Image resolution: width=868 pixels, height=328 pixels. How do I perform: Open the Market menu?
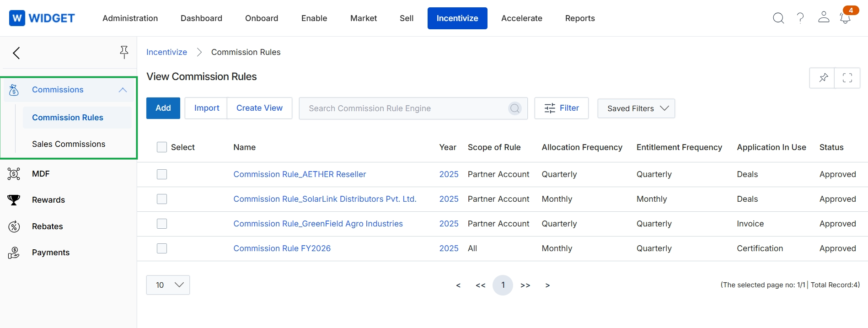click(x=364, y=18)
